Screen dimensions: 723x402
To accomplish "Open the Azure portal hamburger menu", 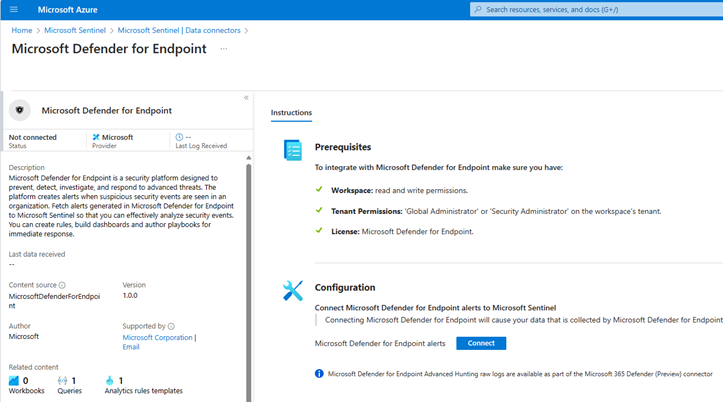I will coord(13,9).
